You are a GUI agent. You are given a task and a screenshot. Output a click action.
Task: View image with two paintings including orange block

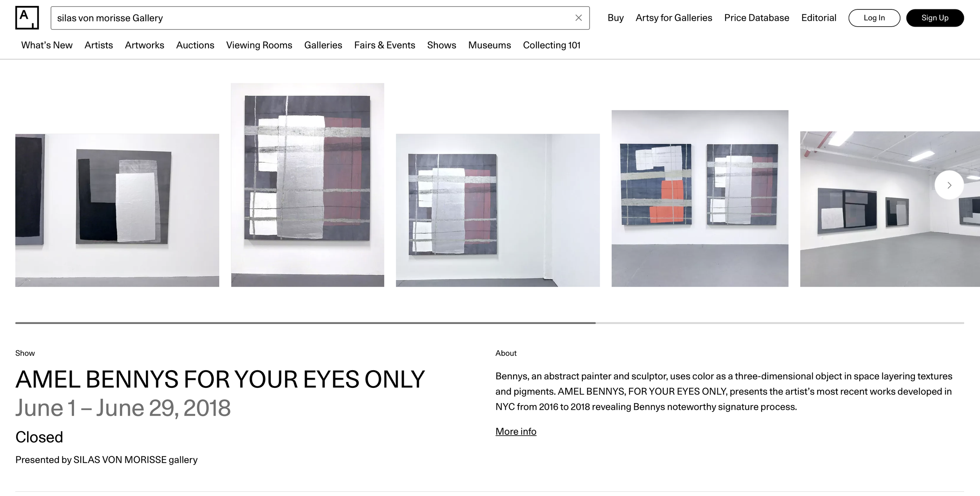700,199
